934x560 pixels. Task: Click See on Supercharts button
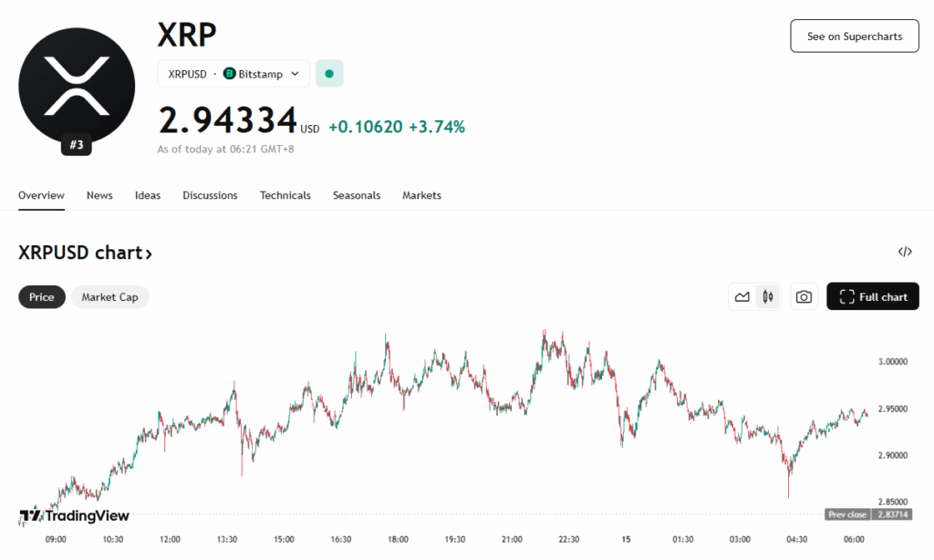point(855,36)
